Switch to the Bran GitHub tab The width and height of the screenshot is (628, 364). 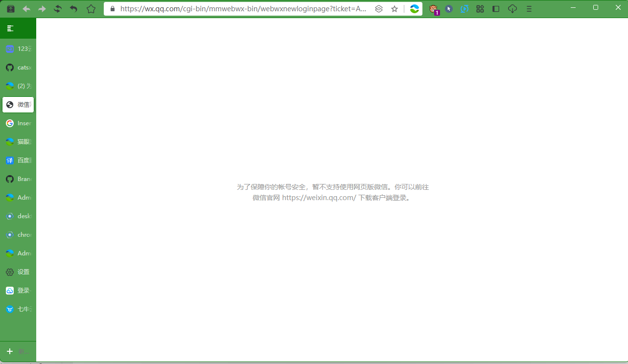pos(18,179)
